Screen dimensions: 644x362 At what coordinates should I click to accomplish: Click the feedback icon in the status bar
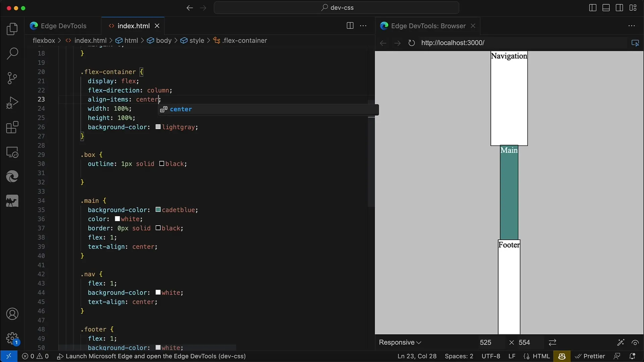click(x=616, y=356)
